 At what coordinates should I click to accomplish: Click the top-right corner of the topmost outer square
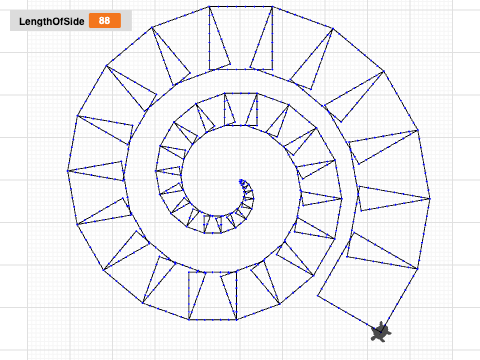[273, 6]
